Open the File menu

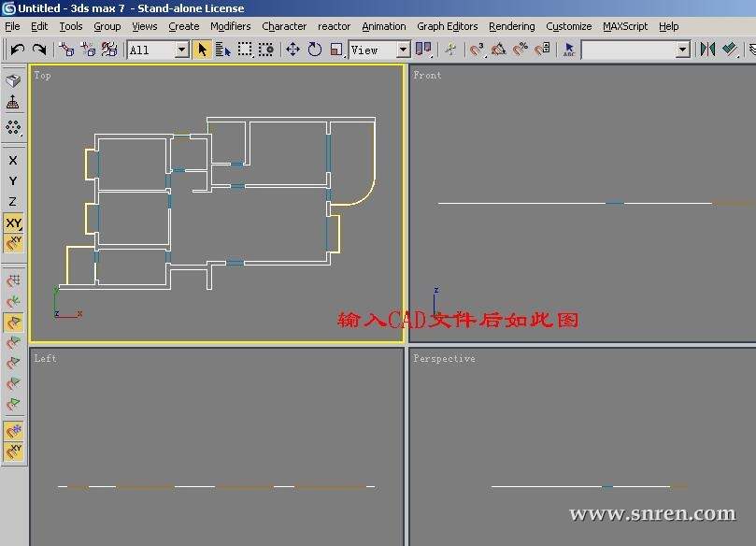pos(12,26)
